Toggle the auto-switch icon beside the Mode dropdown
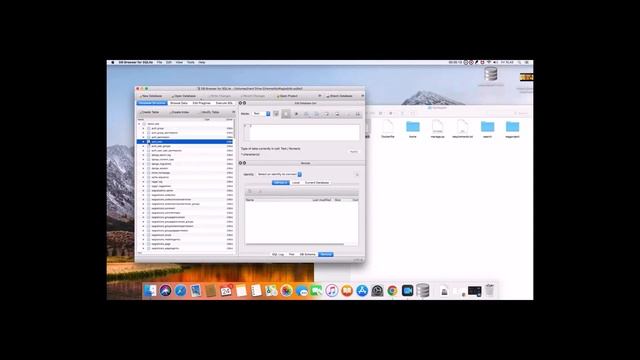 click(x=276, y=113)
